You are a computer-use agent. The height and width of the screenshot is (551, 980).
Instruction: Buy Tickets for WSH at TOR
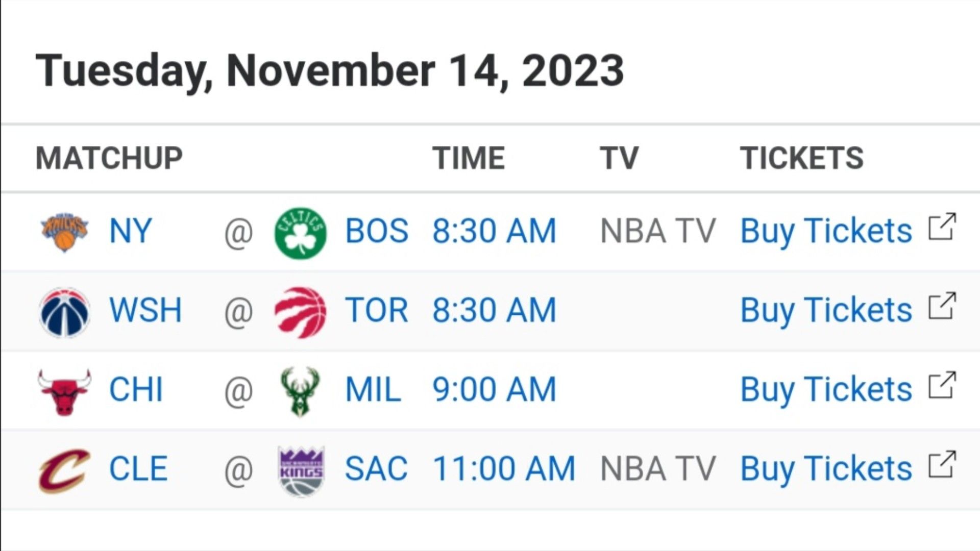click(x=826, y=310)
